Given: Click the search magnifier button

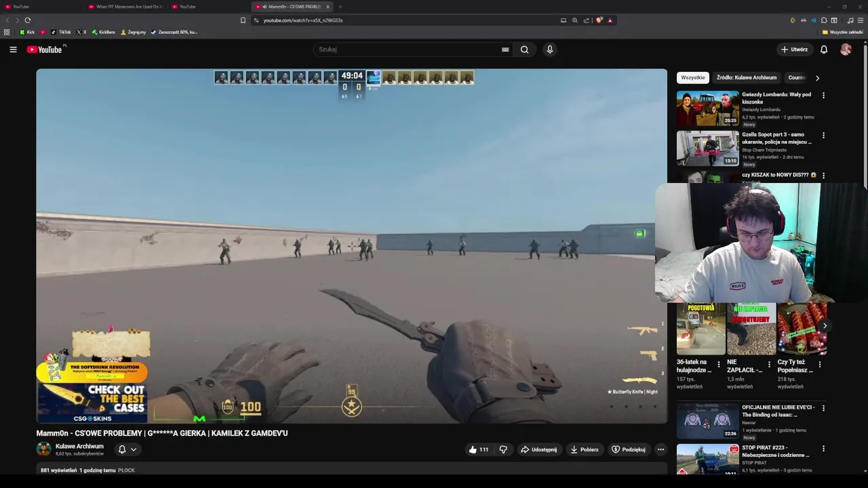Looking at the screenshot, I should pyautogui.click(x=524, y=49).
